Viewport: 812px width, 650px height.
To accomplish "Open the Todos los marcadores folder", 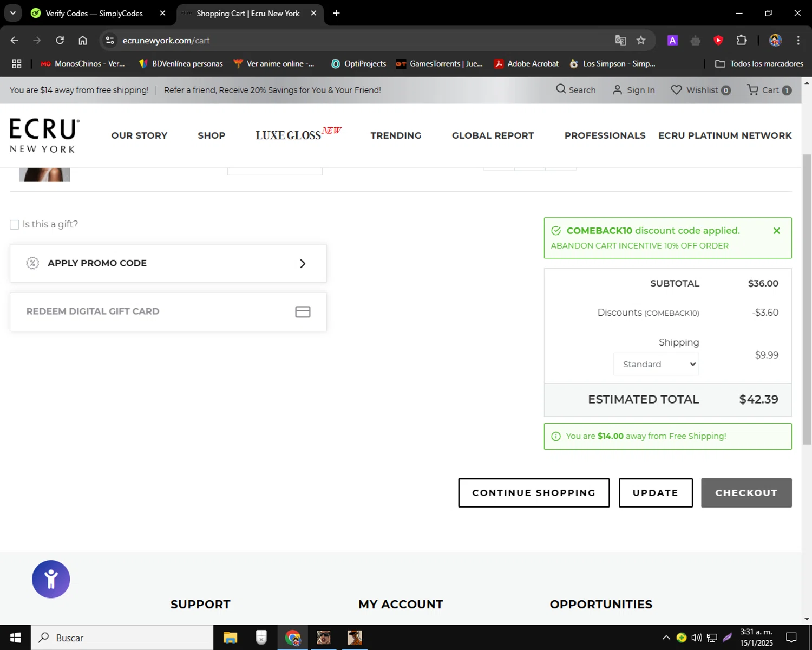I will (759, 63).
